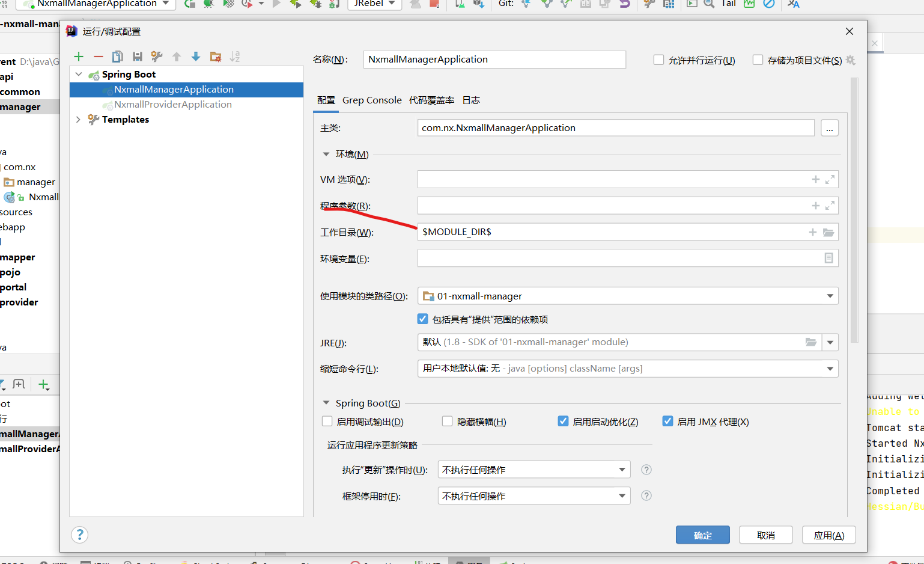The image size is (924, 564).
Task: Open the module classpath dropdown 01-nxmall-manager
Action: [628, 296]
